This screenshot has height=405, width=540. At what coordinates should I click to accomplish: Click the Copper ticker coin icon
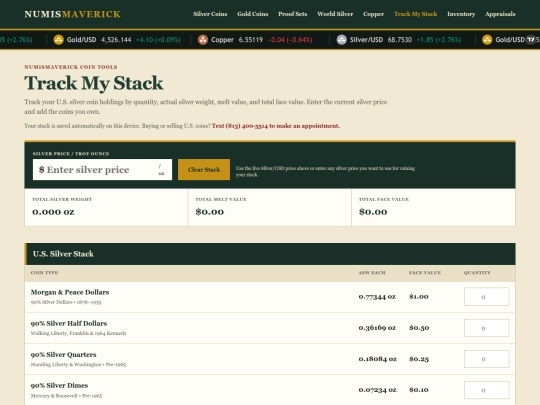pos(203,40)
